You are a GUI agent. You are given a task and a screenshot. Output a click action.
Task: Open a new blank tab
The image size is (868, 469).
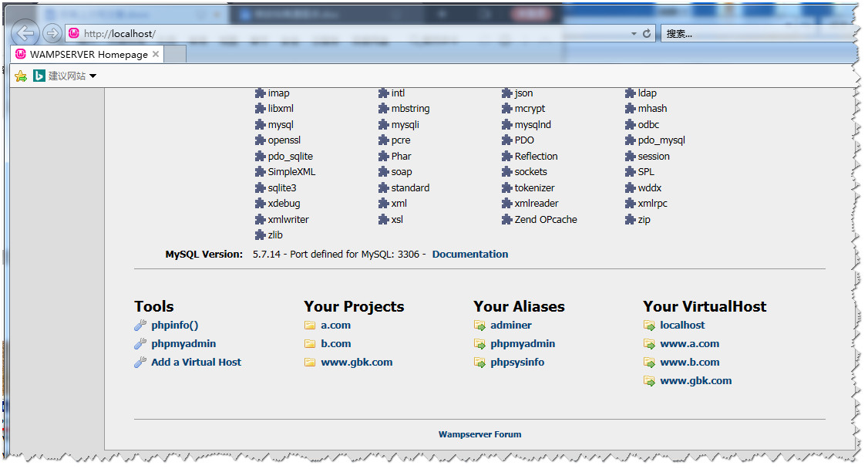(x=175, y=54)
